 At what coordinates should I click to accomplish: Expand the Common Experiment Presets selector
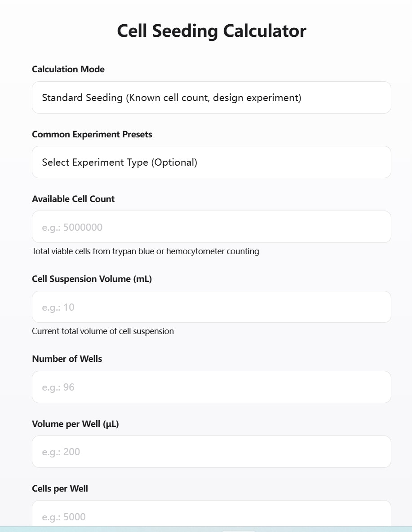[211, 162]
